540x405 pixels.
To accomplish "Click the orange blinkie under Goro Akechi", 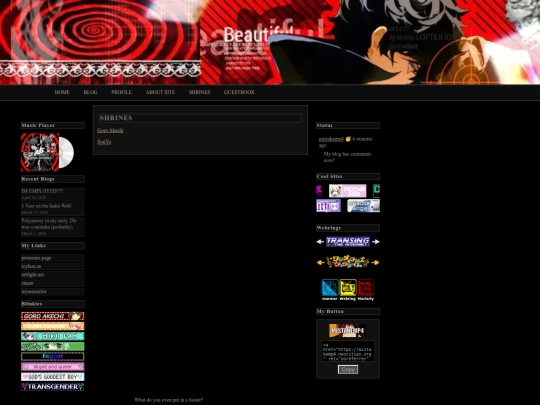I will [x=52, y=326].
